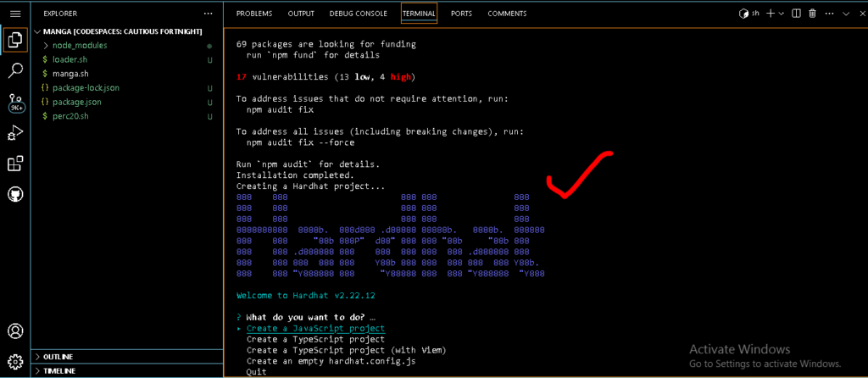
Task: Open the Extensions view
Action: (15, 164)
